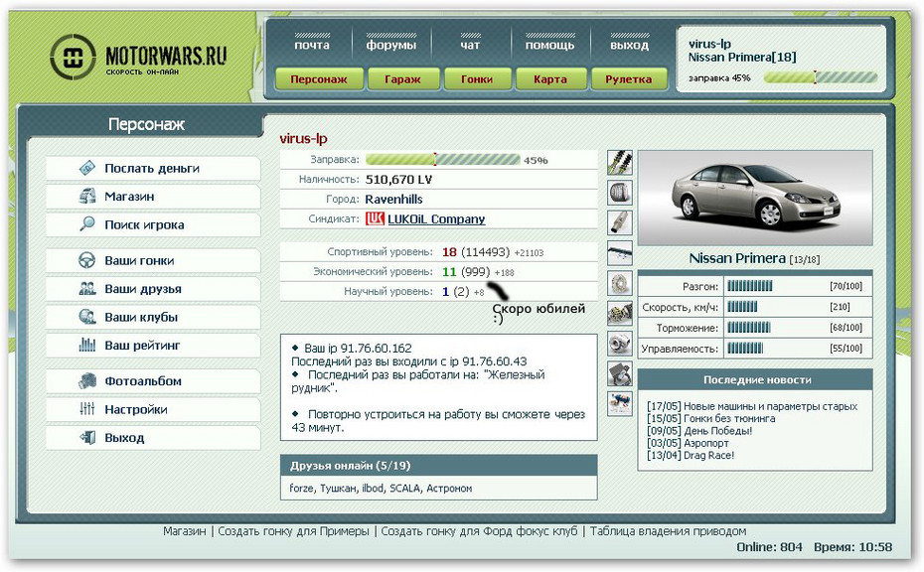Click the icon beside Ваши клубы
Image resolution: width=924 pixels, height=572 pixels.
click(x=87, y=317)
